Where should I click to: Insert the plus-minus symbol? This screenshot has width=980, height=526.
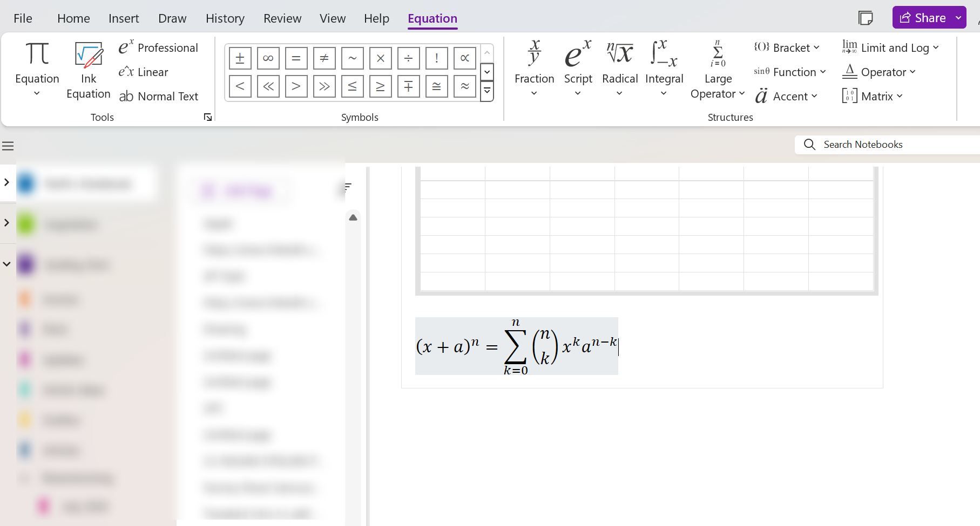tap(240, 58)
